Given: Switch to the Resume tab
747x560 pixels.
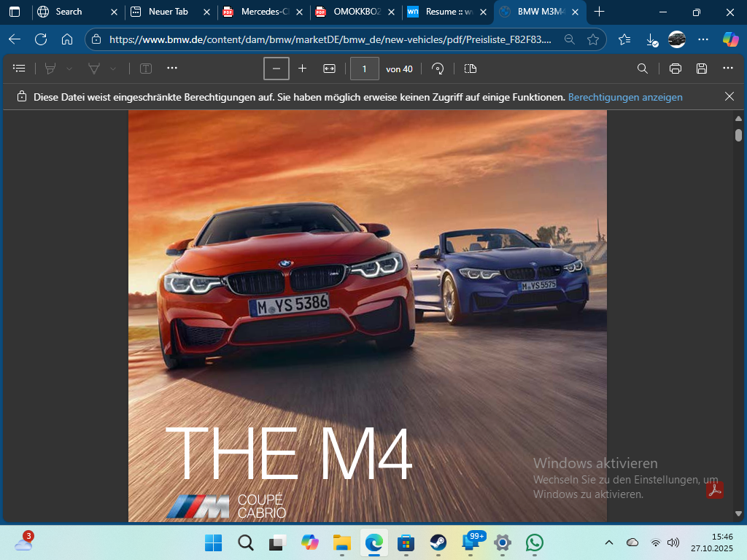Looking at the screenshot, I should point(445,12).
